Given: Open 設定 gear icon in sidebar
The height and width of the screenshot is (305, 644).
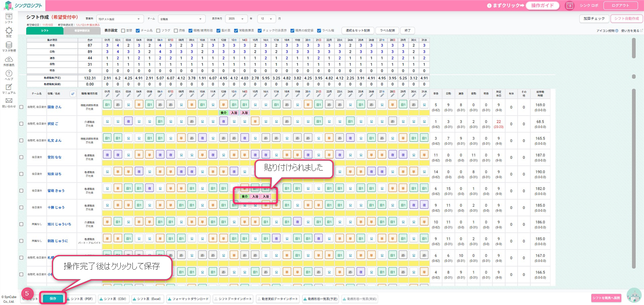Looking at the screenshot, I should tap(8, 31).
